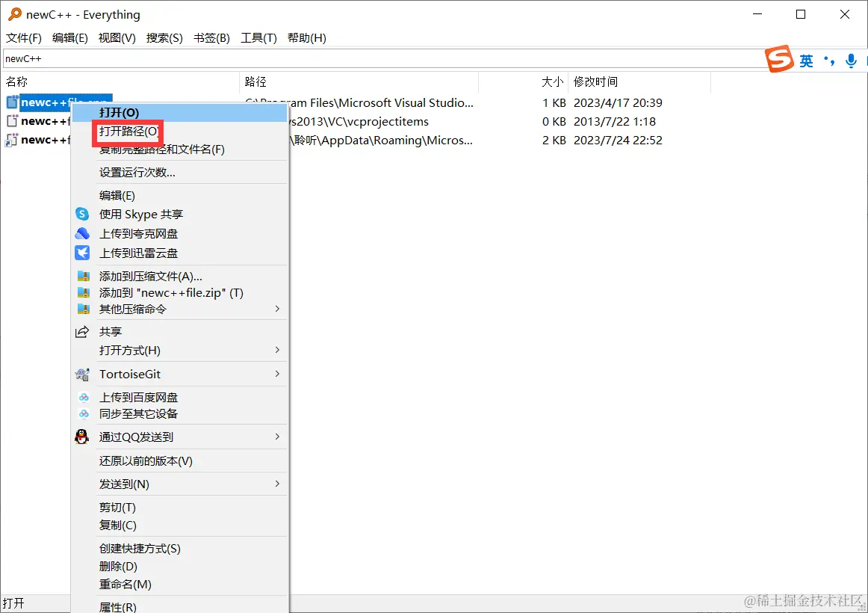Sort results by 路径 column header
This screenshot has height=613, width=868.
point(359,82)
